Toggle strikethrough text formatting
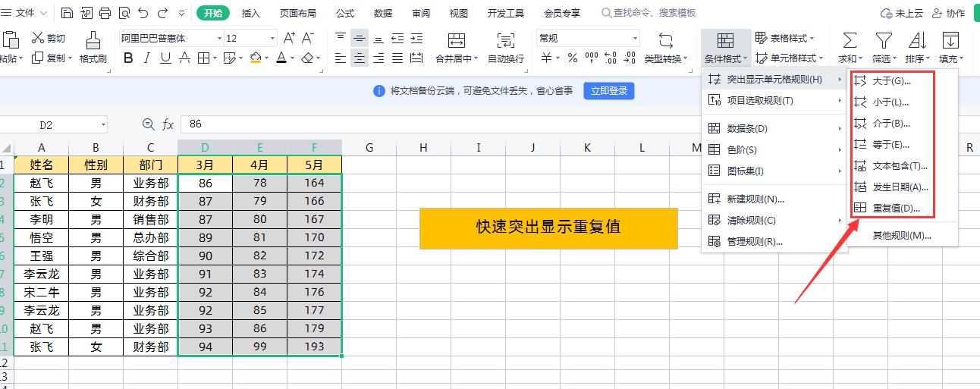Viewport: 980px width, 389px height. tap(184, 58)
